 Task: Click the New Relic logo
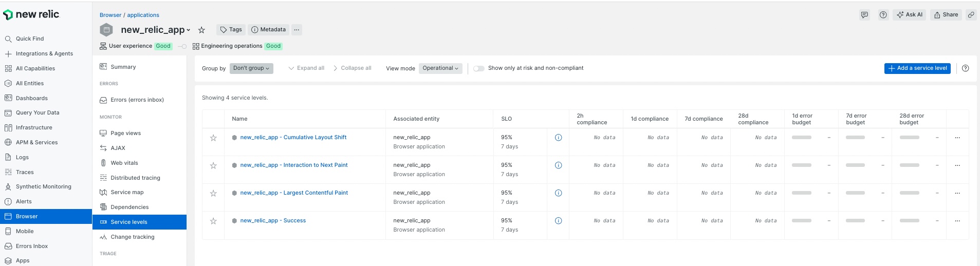[31, 14]
